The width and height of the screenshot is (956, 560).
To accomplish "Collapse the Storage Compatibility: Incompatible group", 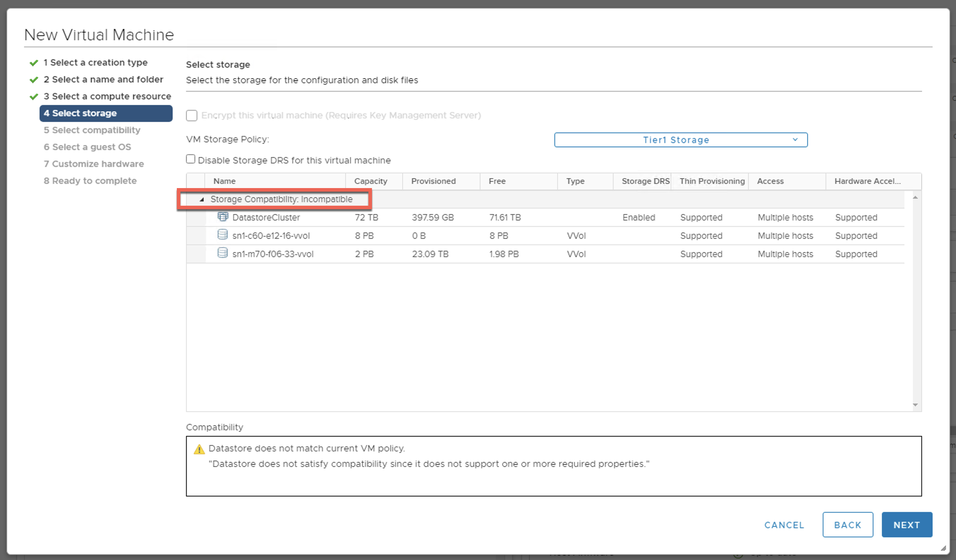I will 202,199.
